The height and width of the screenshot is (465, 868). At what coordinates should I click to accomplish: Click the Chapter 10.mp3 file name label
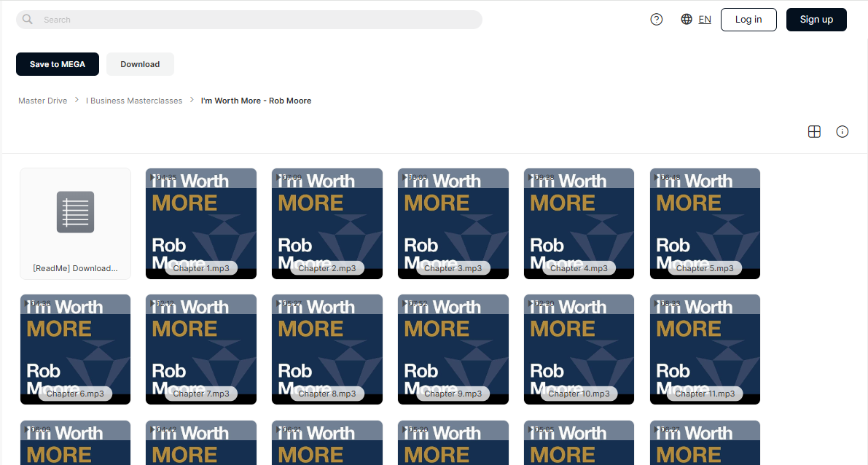[579, 394]
